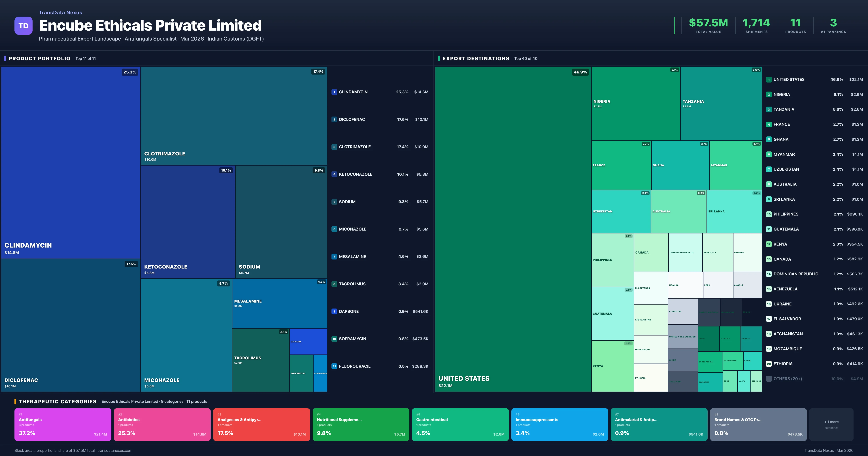
Task: Click the Fluorouracil rank 11 badge
Action: pos(334,366)
